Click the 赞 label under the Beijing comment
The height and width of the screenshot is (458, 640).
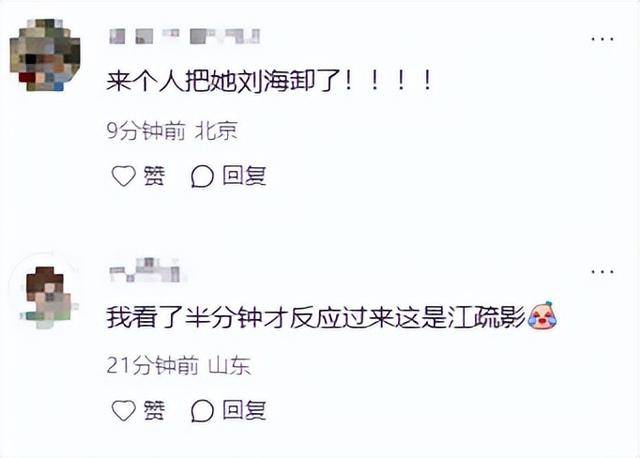(154, 176)
